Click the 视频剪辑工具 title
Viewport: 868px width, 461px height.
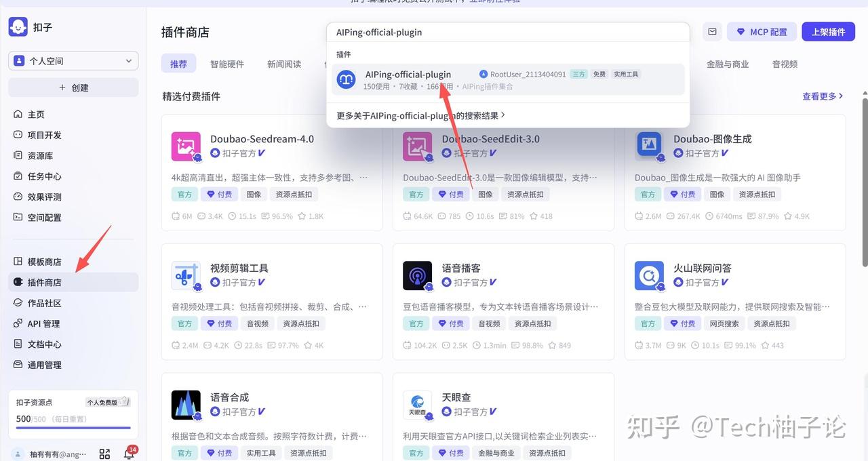click(239, 268)
